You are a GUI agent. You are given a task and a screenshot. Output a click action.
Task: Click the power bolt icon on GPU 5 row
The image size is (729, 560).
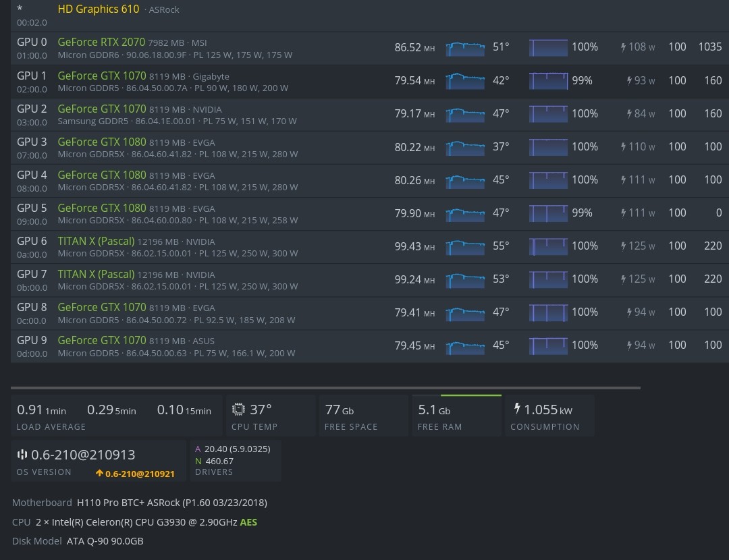623,213
